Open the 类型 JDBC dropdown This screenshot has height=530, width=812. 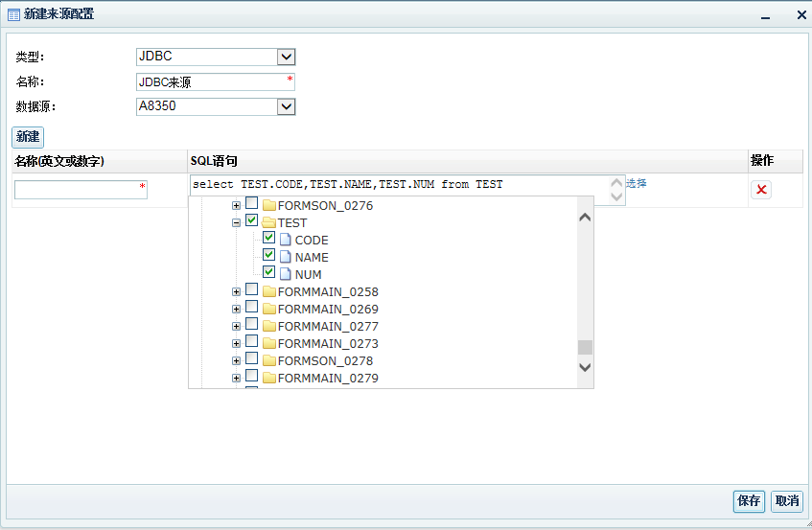(x=286, y=57)
